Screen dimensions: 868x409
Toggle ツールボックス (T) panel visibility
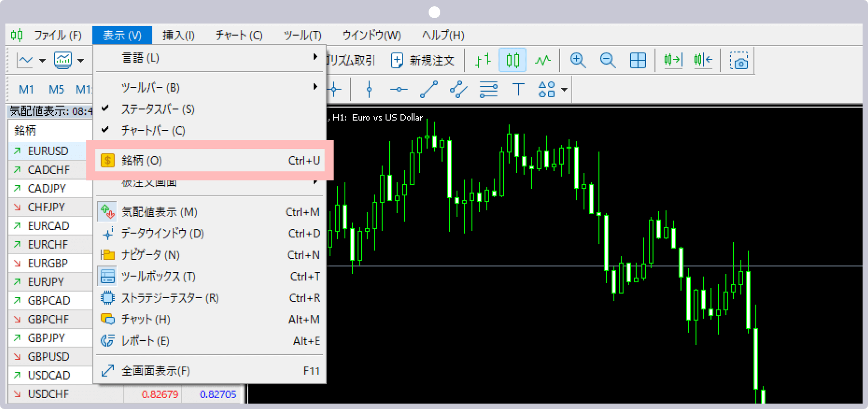pos(210,276)
